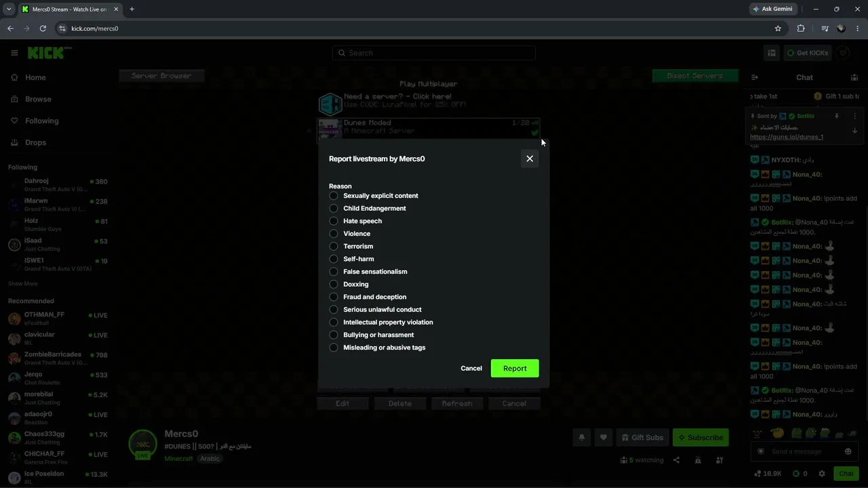
Task: Open the Chrome three-dot menu
Action: (858, 28)
